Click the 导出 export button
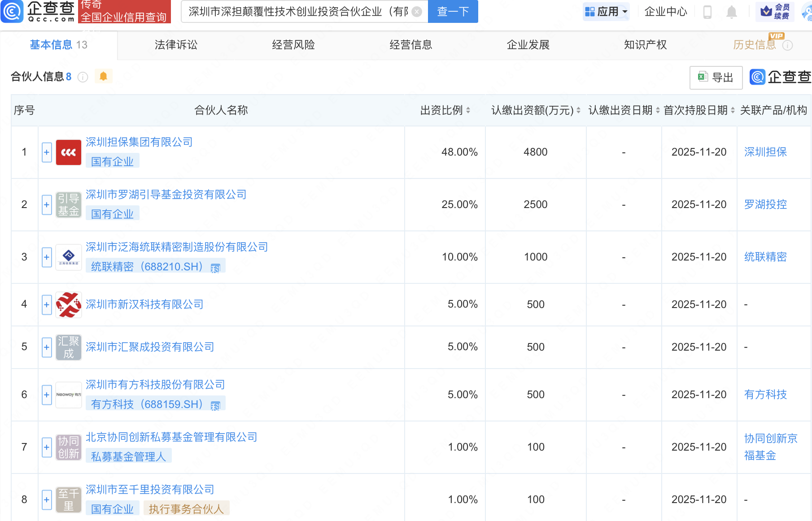 (x=716, y=78)
